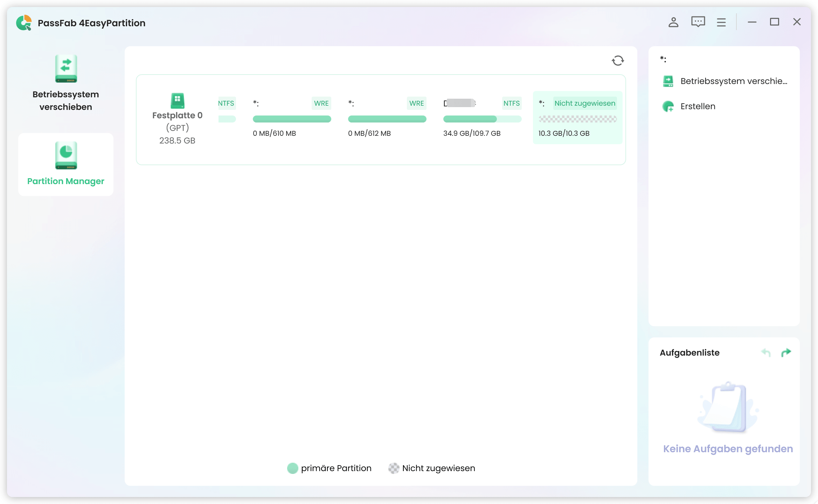Click Betriebssystem verschie... in the right panel

(x=734, y=81)
